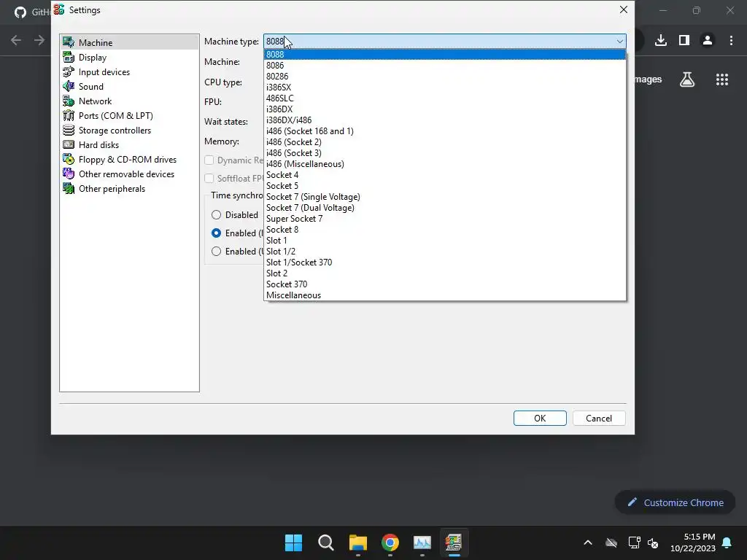The image size is (747, 560).
Task: Open File Explorer from the taskbar
Action: [x=357, y=542]
